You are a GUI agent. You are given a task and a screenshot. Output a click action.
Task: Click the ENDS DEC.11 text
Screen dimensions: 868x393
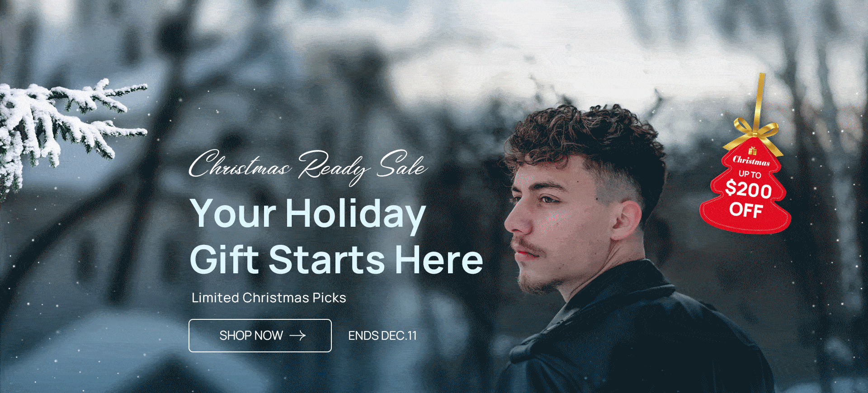coord(382,336)
